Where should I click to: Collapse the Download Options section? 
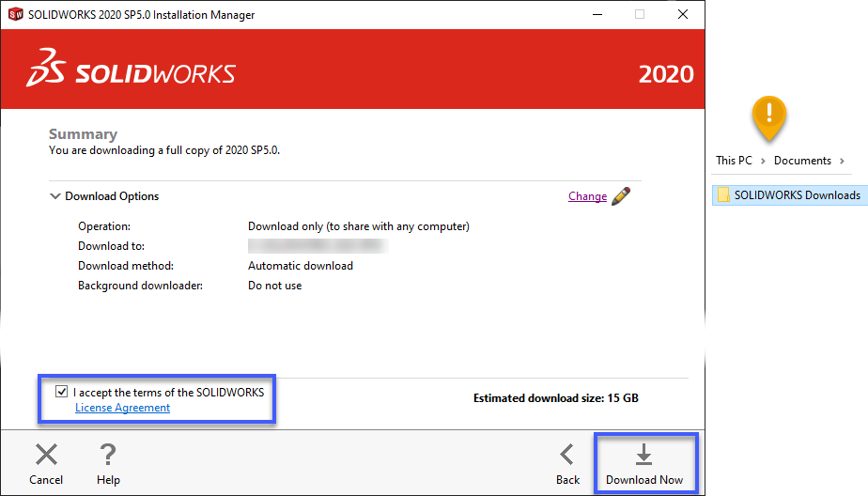click(54, 196)
